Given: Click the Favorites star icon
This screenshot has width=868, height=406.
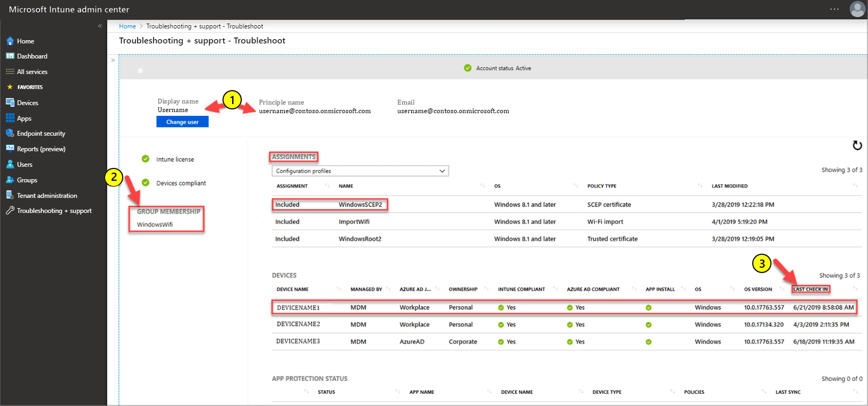Looking at the screenshot, I should [x=10, y=87].
